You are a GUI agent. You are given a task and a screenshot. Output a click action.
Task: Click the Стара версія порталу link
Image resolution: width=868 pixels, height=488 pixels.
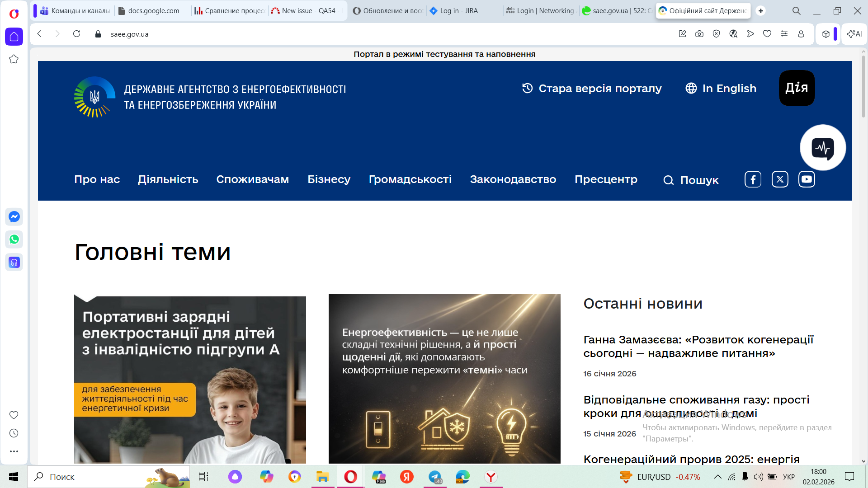tap(592, 88)
